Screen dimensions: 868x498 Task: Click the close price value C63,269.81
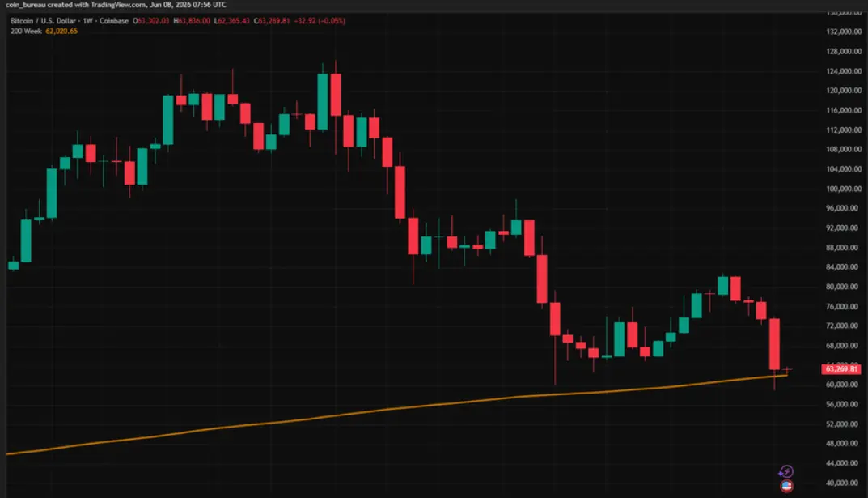coord(272,21)
